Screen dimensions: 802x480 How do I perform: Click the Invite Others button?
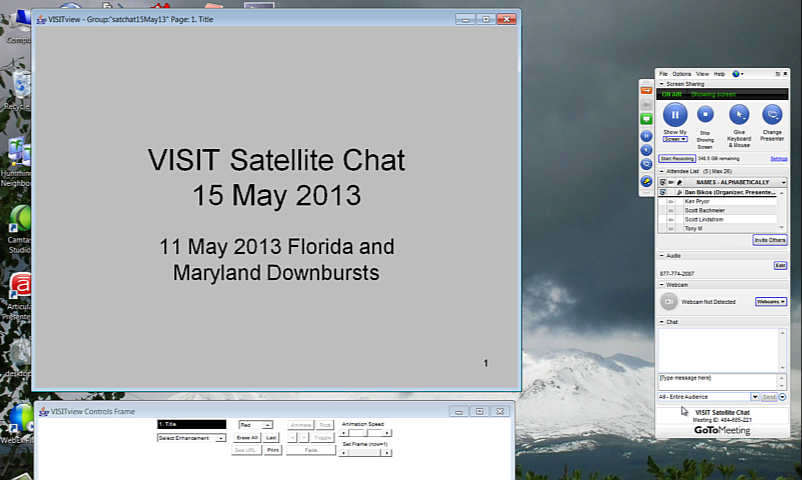click(x=769, y=240)
